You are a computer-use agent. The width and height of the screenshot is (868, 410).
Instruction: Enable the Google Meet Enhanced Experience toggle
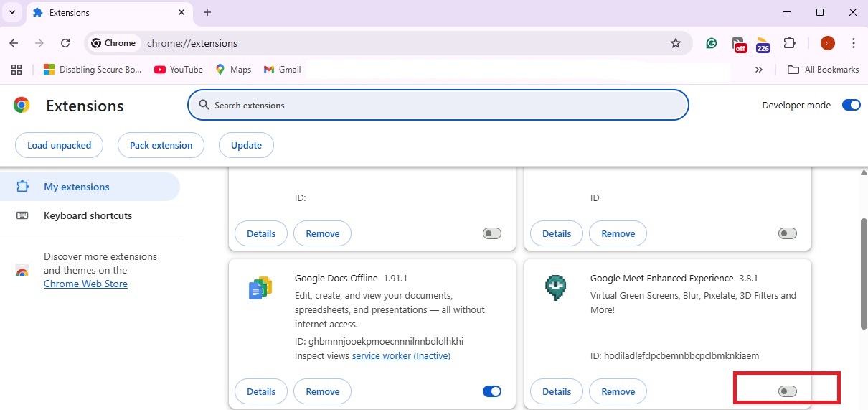788,391
